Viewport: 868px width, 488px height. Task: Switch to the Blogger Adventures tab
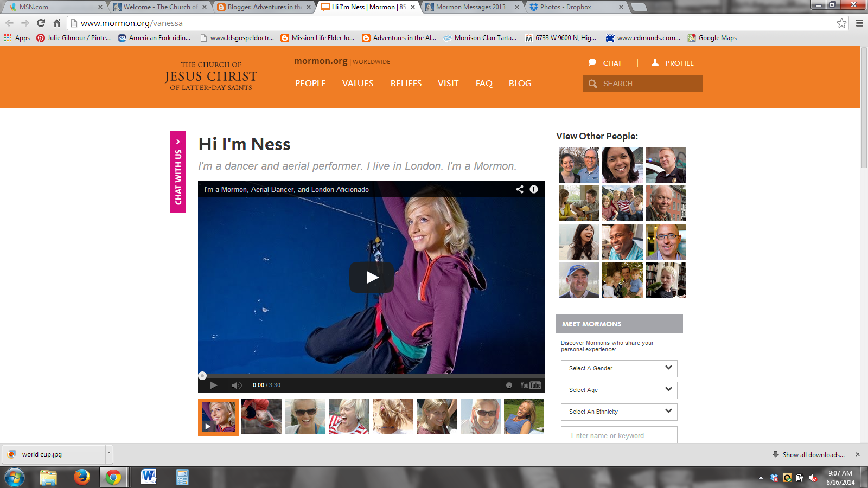click(x=264, y=7)
